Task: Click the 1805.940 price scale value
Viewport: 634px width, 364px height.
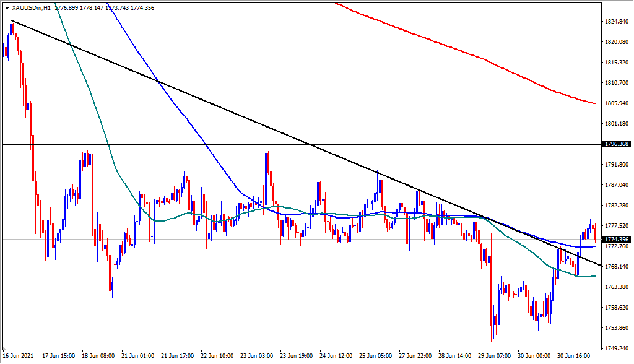Action: [617, 103]
